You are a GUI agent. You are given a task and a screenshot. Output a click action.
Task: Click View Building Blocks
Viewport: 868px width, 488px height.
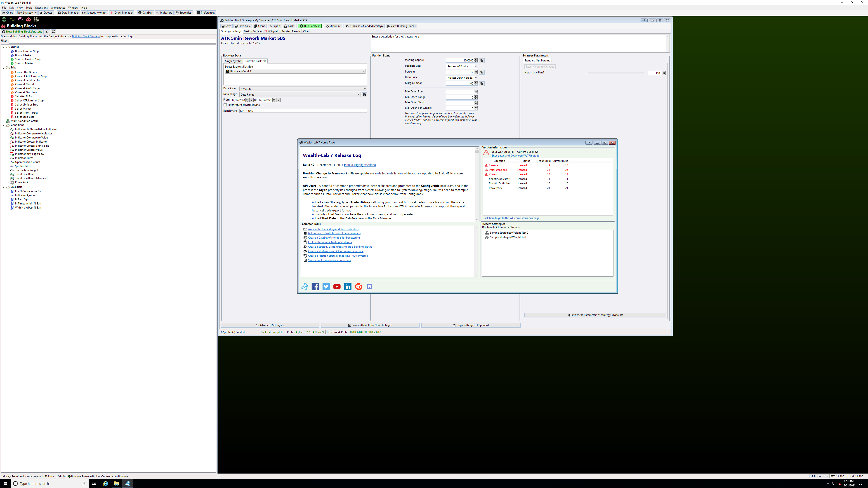pos(401,26)
